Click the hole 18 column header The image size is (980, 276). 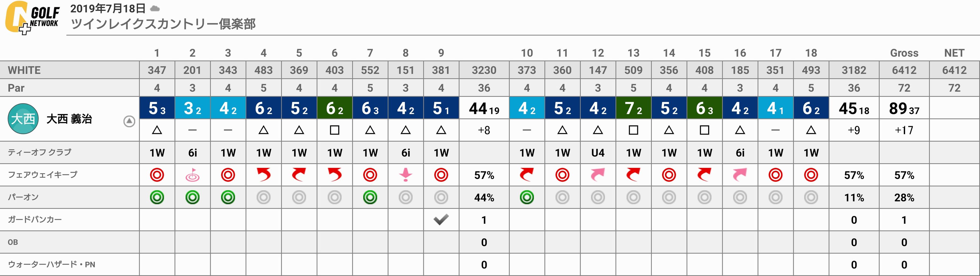[811, 53]
